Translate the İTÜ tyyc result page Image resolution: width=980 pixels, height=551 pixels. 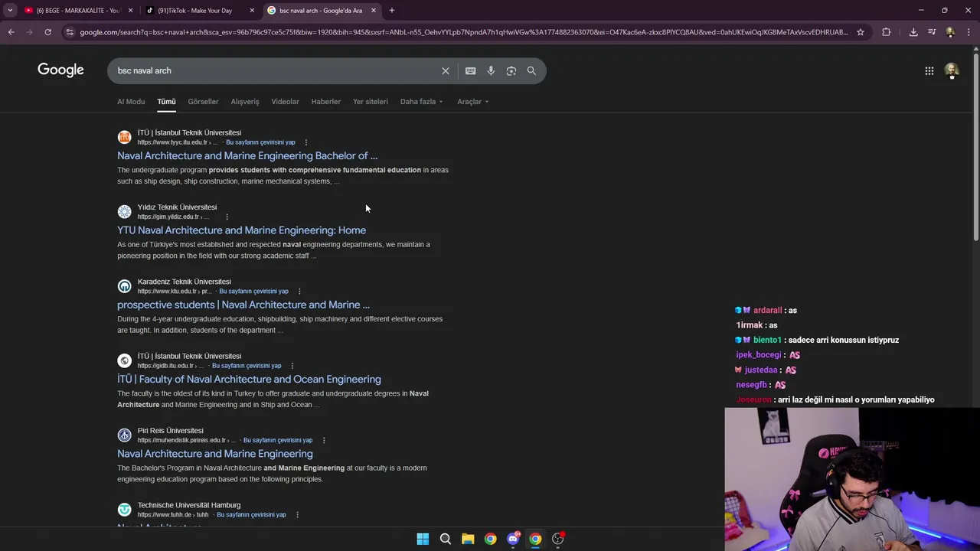(260, 142)
